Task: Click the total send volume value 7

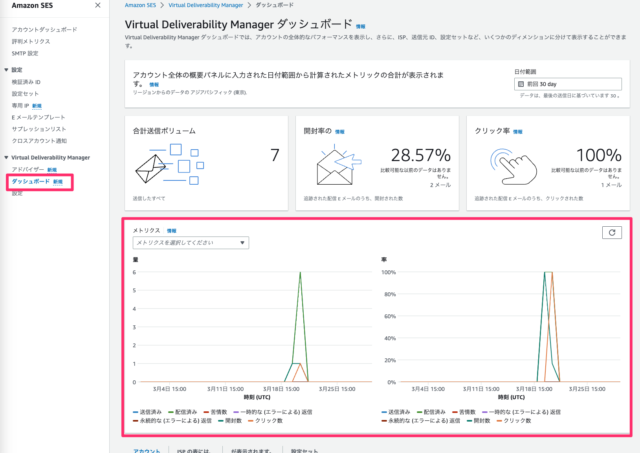Action: pyautogui.click(x=275, y=155)
